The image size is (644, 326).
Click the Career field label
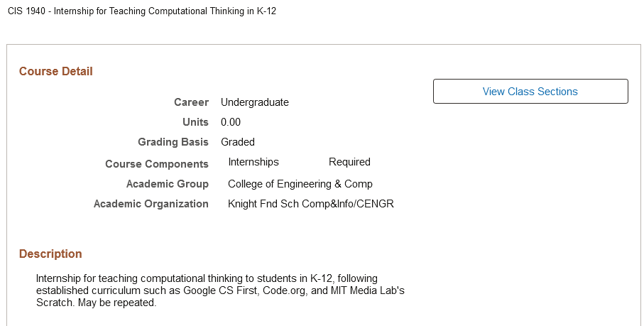(x=192, y=102)
